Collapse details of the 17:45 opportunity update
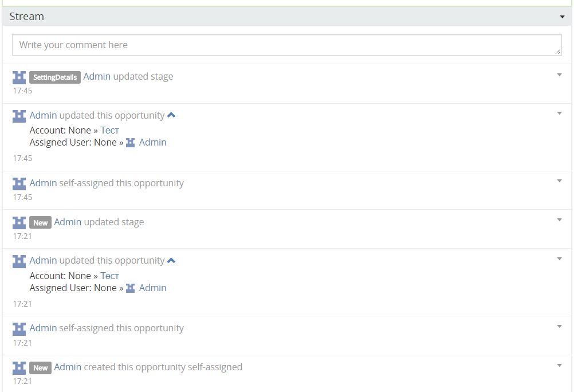The height and width of the screenshot is (392, 574). pos(171,116)
